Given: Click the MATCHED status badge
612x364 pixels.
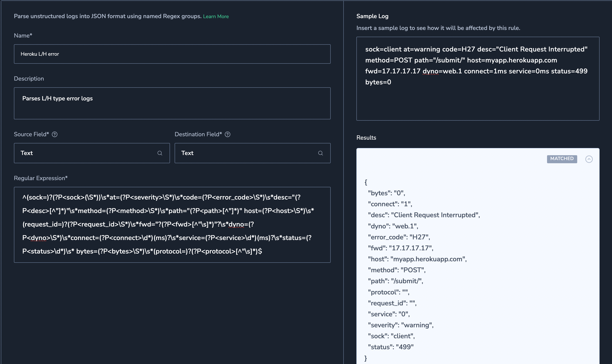Looking at the screenshot, I should pos(562,159).
